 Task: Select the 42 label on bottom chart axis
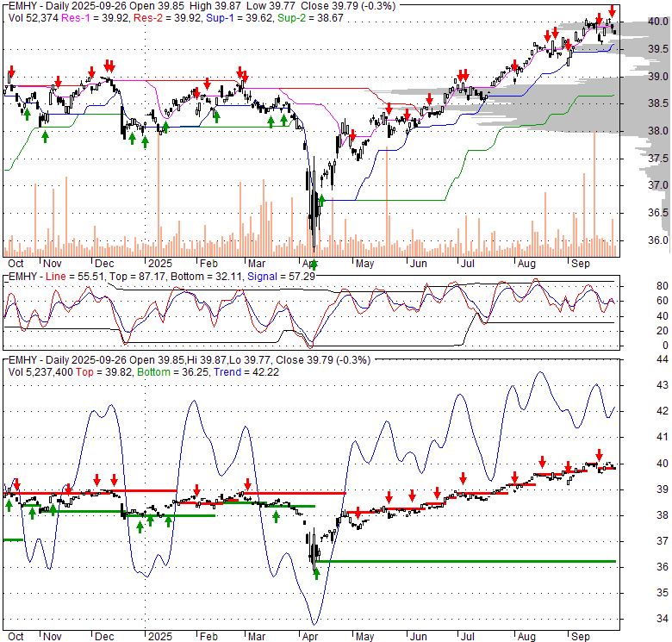[663, 411]
